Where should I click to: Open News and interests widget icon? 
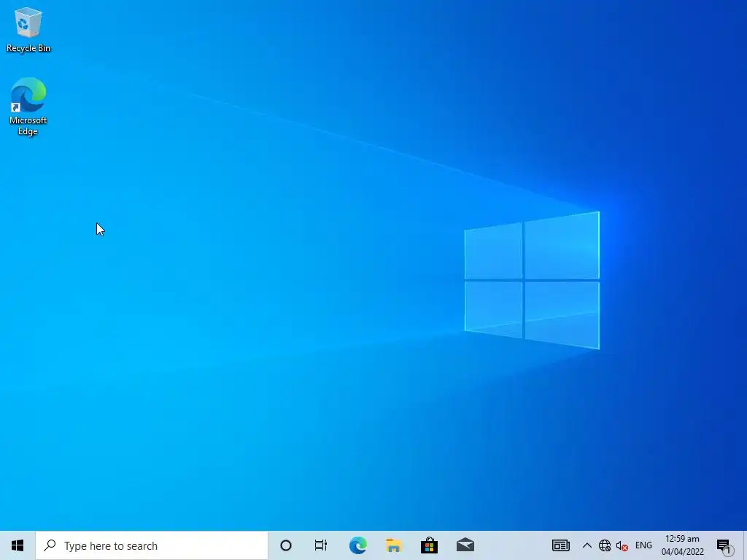click(x=561, y=545)
